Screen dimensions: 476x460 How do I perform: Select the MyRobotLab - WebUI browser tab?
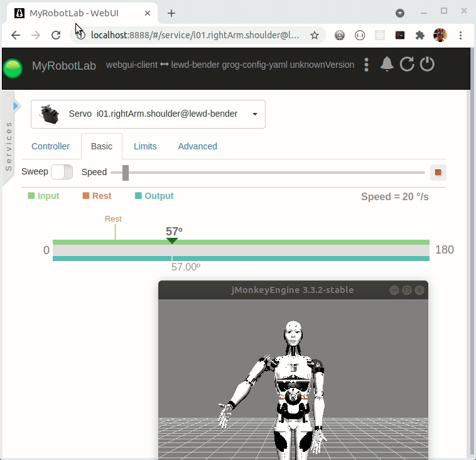pos(82,13)
